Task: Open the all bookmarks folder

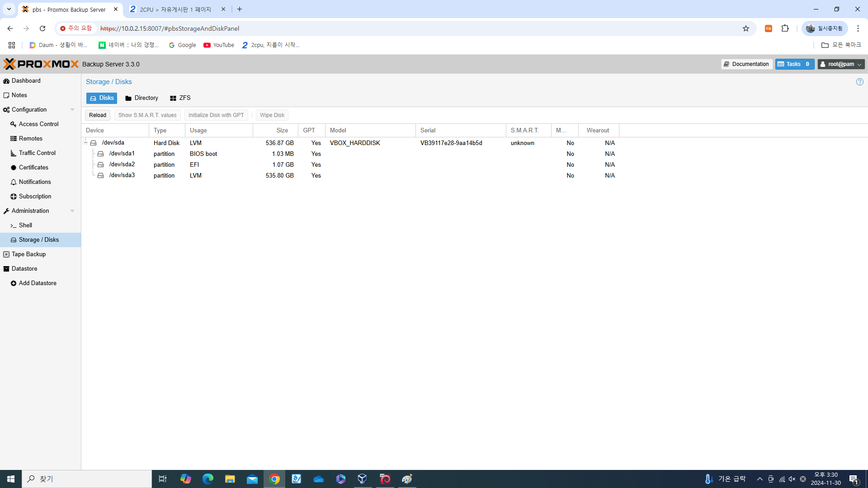Action: pyautogui.click(x=841, y=45)
